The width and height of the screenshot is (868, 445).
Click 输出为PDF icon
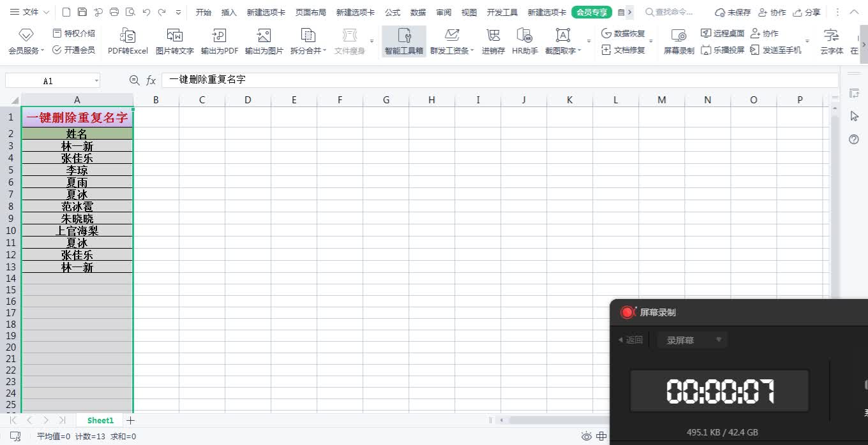220,41
